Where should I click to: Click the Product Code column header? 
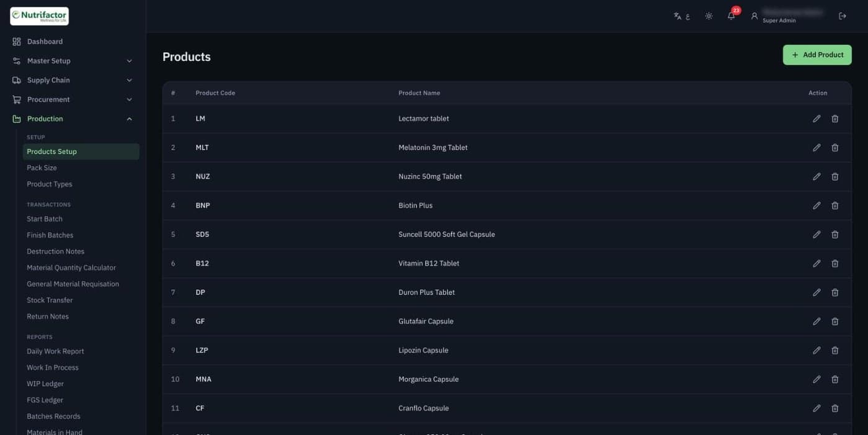click(215, 93)
